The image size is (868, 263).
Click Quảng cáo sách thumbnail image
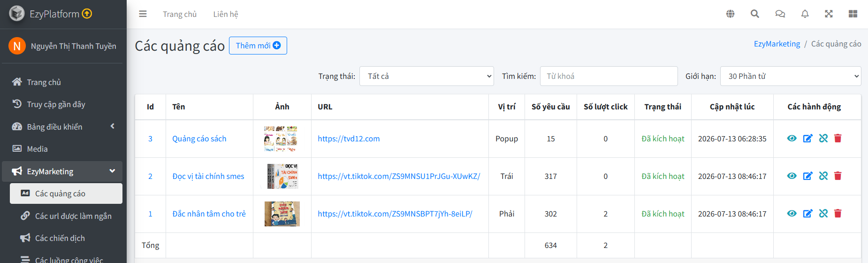tap(281, 139)
